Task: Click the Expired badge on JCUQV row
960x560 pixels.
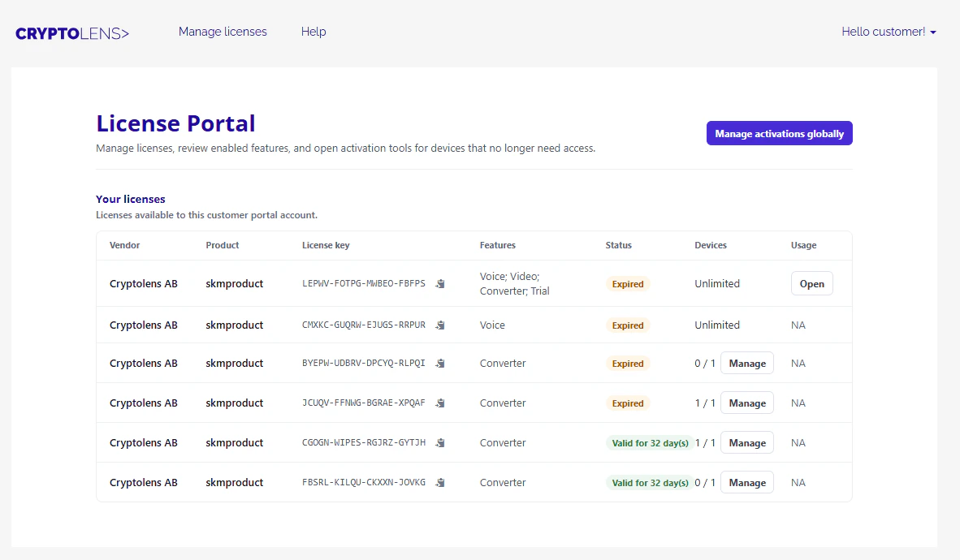Action: 628,403
